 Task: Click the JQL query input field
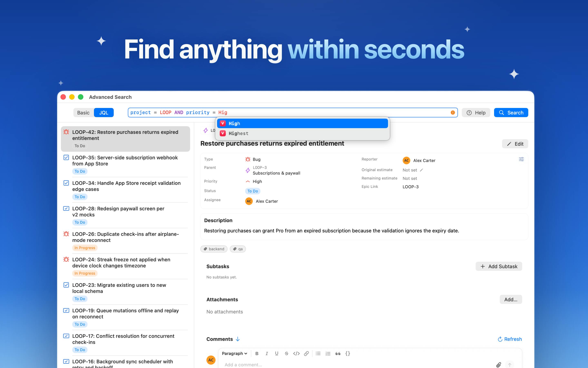(x=293, y=112)
